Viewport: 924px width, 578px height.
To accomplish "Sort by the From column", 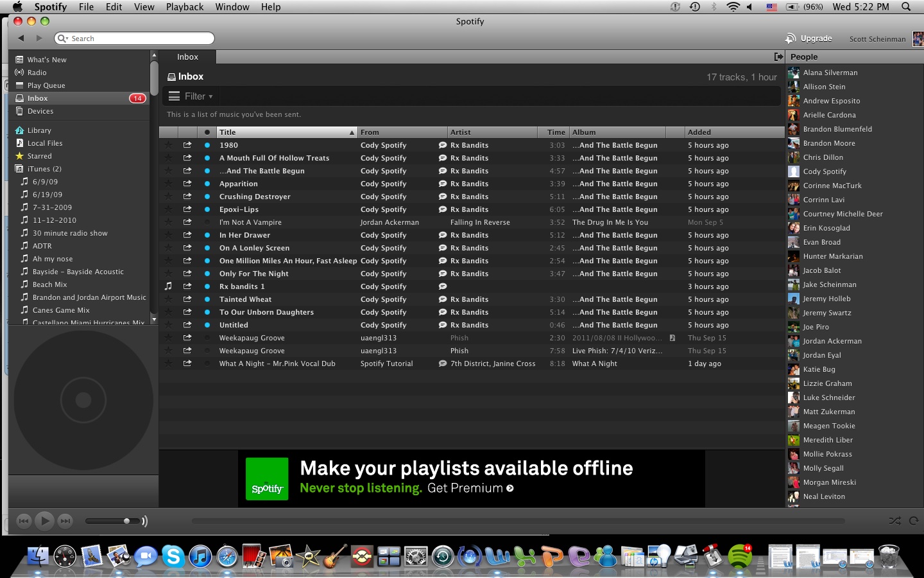I will click(402, 132).
